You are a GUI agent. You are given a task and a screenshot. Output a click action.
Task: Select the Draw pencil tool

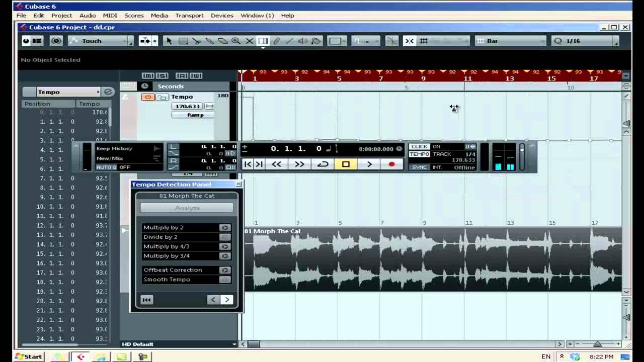276,41
